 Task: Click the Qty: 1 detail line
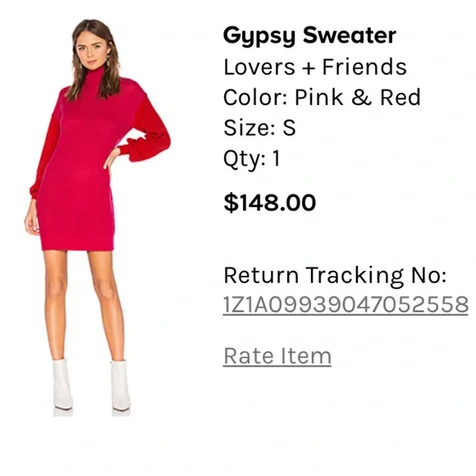[252, 159]
